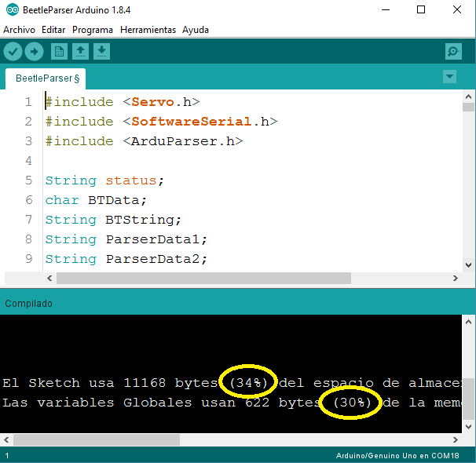Minimize the Arduino IDE window
The height and width of the screenshot is (463, 476).
click(386, 9)
